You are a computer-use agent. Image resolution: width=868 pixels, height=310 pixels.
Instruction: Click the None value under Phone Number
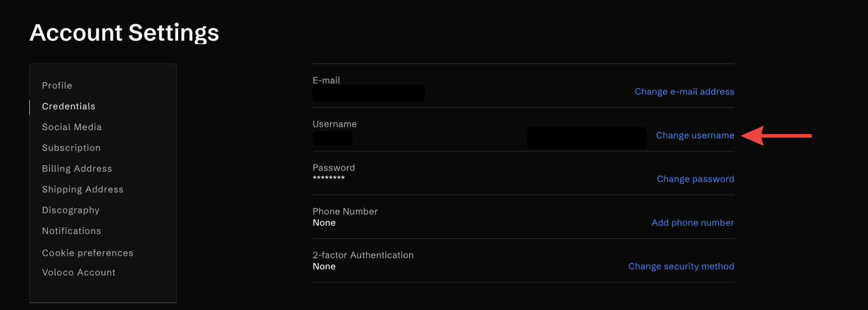point(324,223)
